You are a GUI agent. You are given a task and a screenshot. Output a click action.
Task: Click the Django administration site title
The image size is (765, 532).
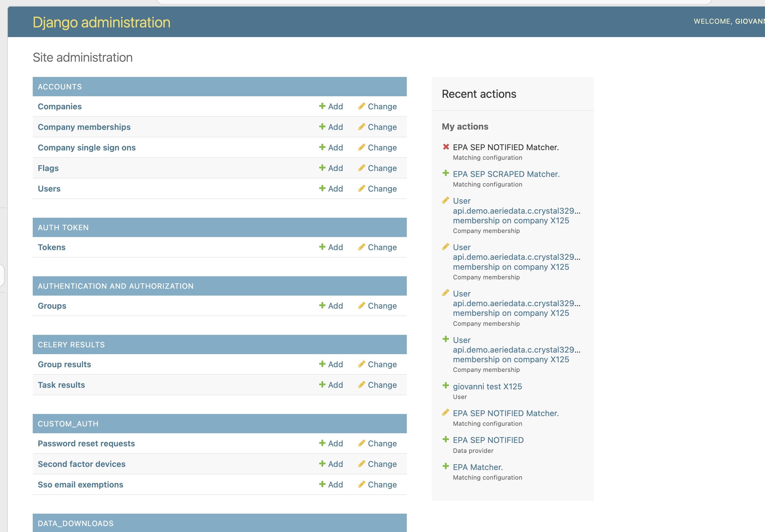coord(101,22)
